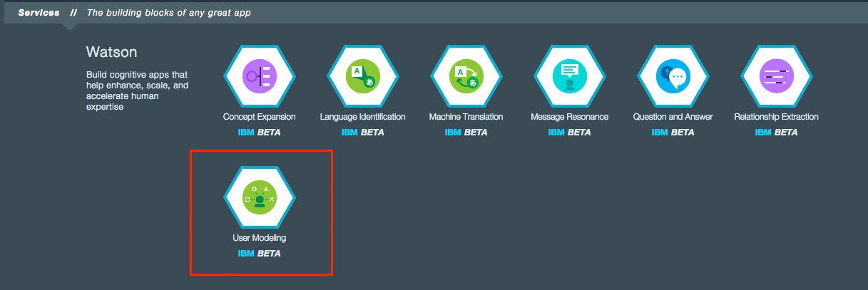
Task: Click the Concept Expansion label
Action: pyautogui.click(x=260, y=117)
